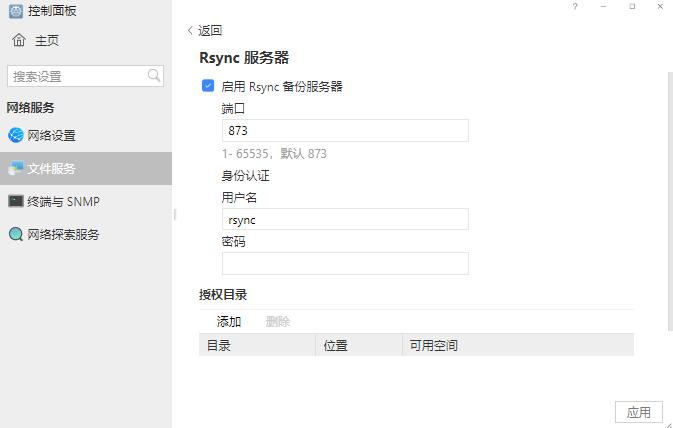Click the help question mark icon

(575, 7)
